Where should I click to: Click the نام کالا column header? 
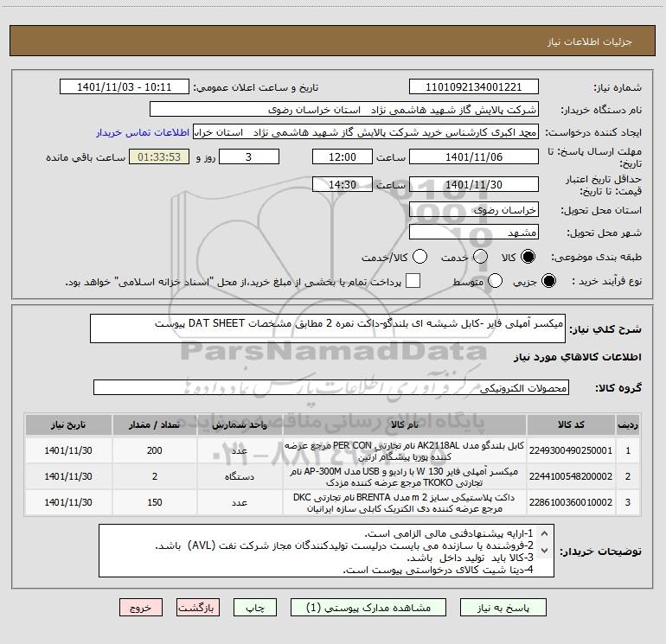pyautogui.click(x=405, y=425)
